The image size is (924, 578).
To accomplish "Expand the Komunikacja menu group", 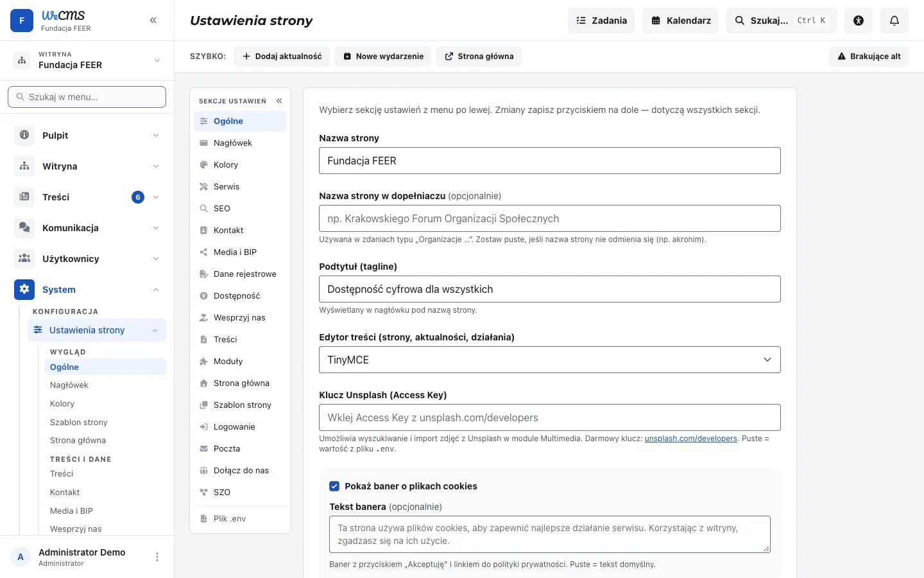I will pos(156,227).
